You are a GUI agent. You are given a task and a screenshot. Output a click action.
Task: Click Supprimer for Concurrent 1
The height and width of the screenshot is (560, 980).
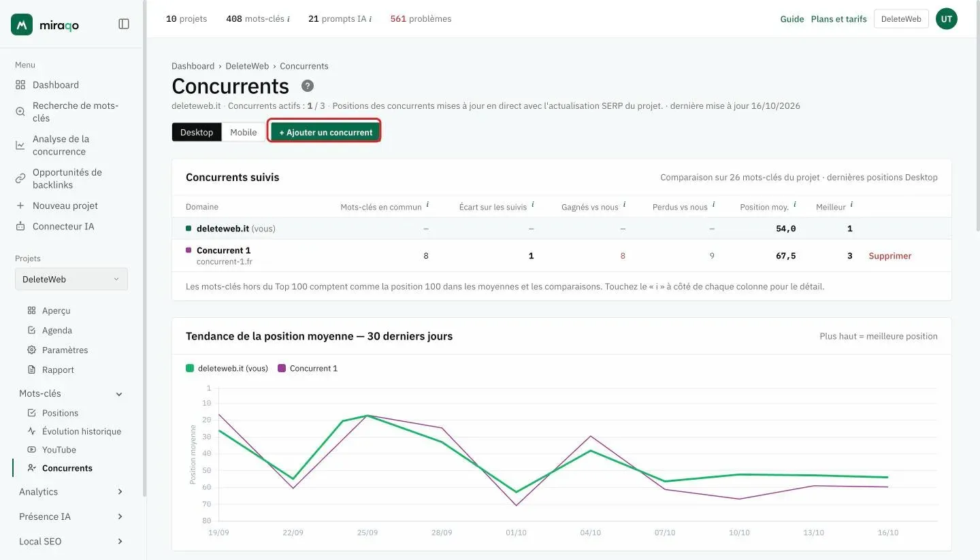[x=889, y=256]
